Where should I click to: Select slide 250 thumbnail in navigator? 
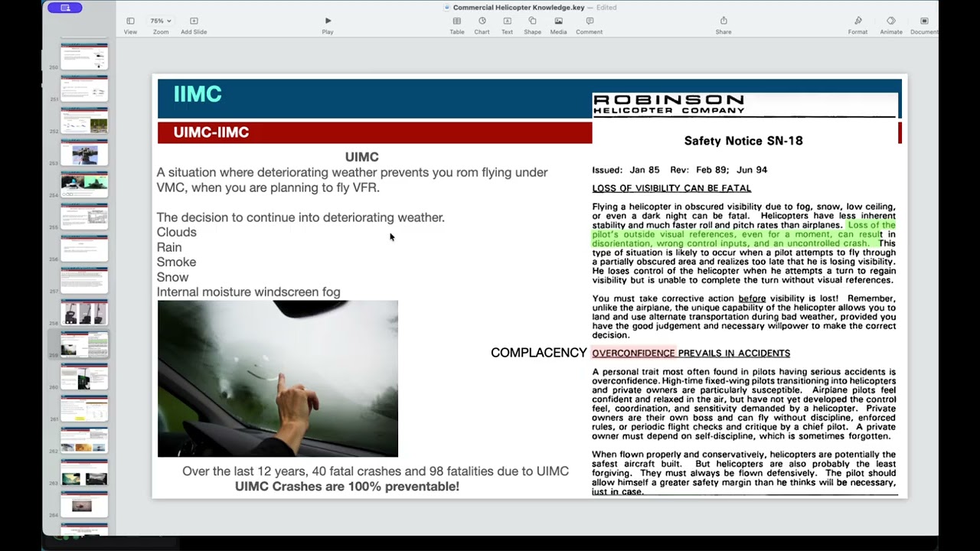(84, 57)
